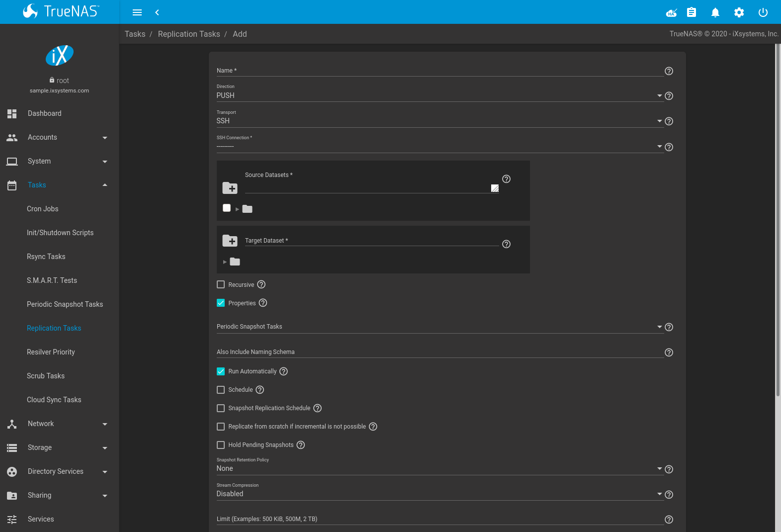
Task: Tick the Source Datasets root folder checkbox
Action: tap(227, 208)
